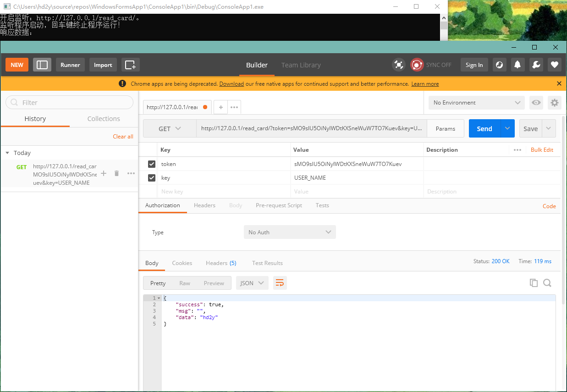Open the Save button dropdown arrow
The height and width of the screenshot is (392, 567).
point(549,128)
